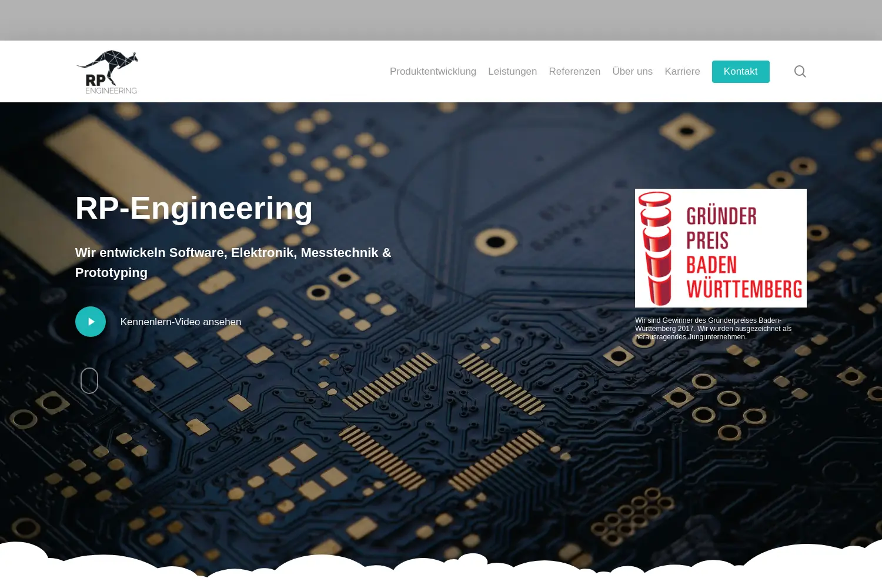Click the central chip footprint on circuit board

[x=444, y=422]
